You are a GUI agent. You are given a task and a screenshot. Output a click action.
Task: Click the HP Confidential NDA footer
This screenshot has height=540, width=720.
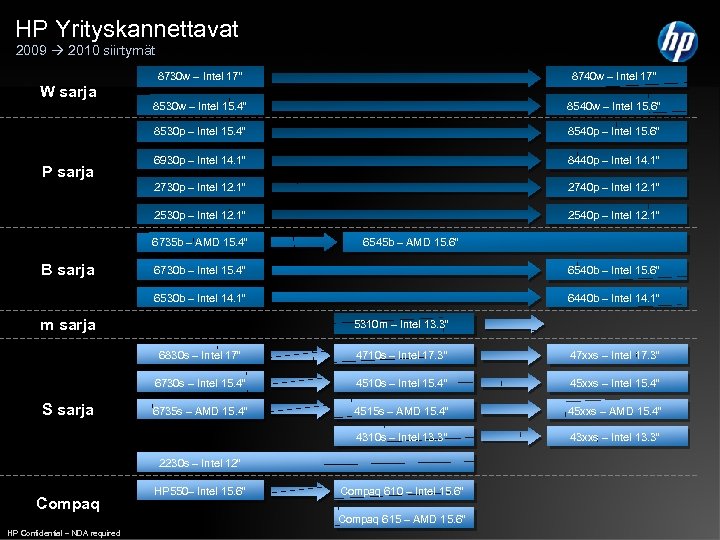click(x=64, y=533)
